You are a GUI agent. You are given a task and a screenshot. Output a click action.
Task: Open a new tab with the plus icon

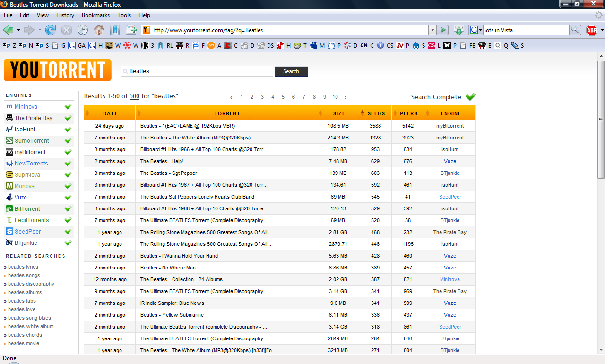(131, 30)
